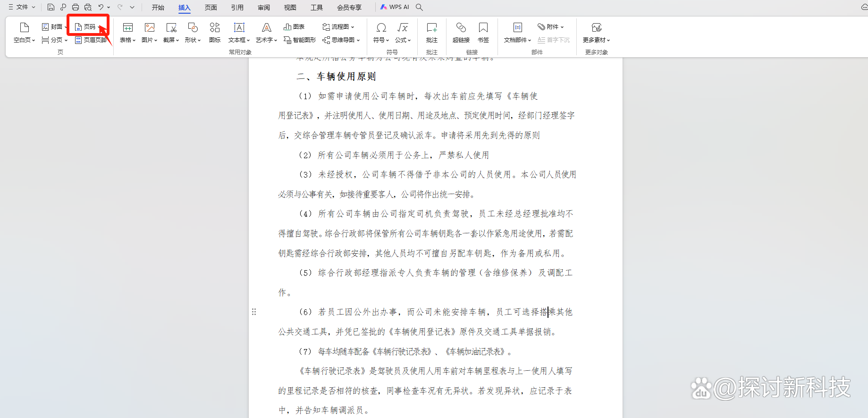This screenshot has height=418, width=868.
Task: Expand the quick access customize chevron
Action: pyautogui.click(x=132, y=7)
